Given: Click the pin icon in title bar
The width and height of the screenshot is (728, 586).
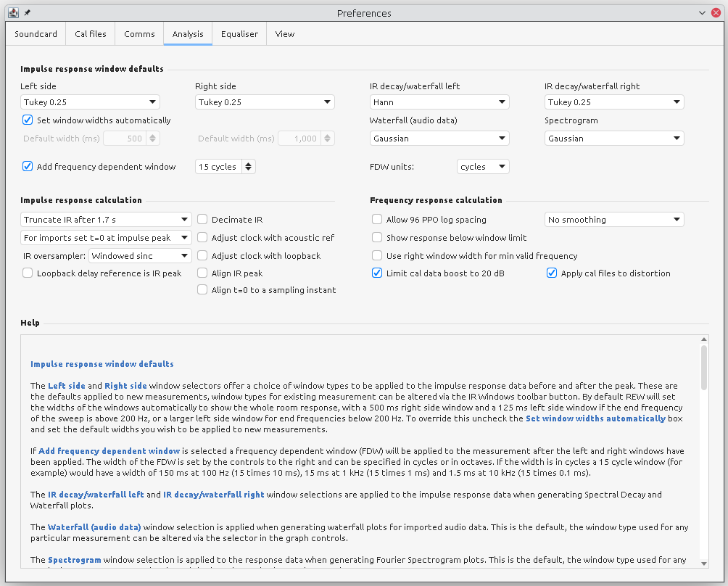Looking at the screenshot, I should pyautogui.click(x=27, y=13).
